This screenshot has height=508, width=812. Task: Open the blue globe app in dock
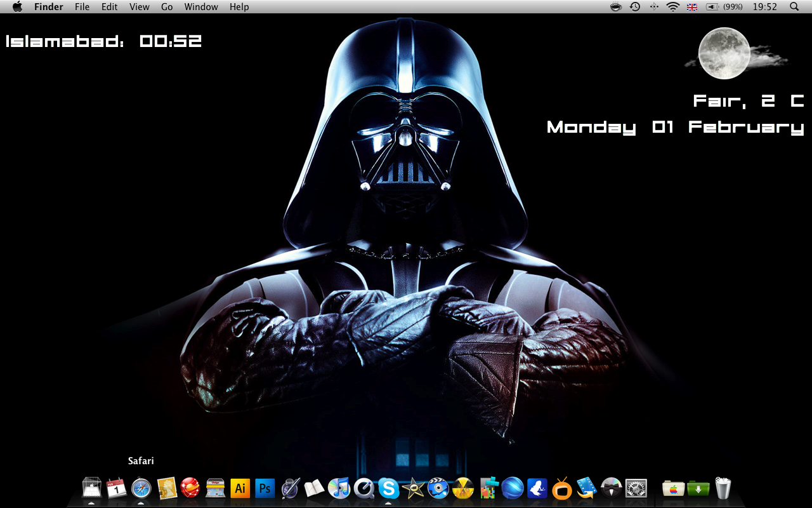(513, 488)
